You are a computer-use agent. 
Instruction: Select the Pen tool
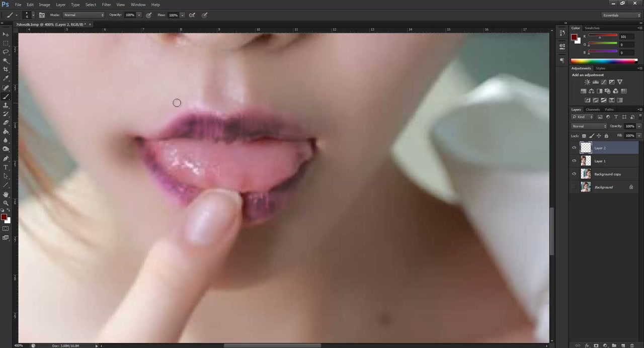point(6,158)
